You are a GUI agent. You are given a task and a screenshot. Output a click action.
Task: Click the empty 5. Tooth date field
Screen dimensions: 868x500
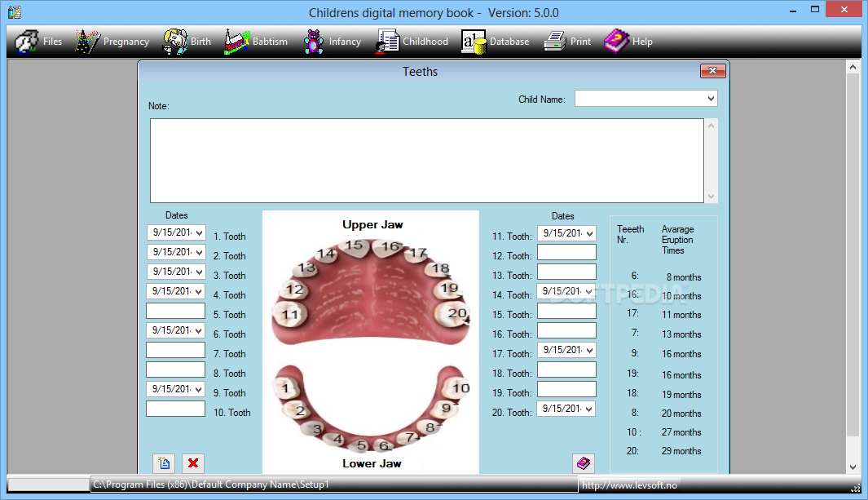click(x=175, y=311)
